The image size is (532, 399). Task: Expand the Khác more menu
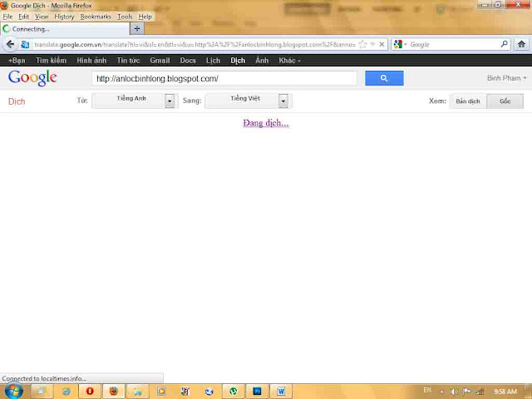289,61
